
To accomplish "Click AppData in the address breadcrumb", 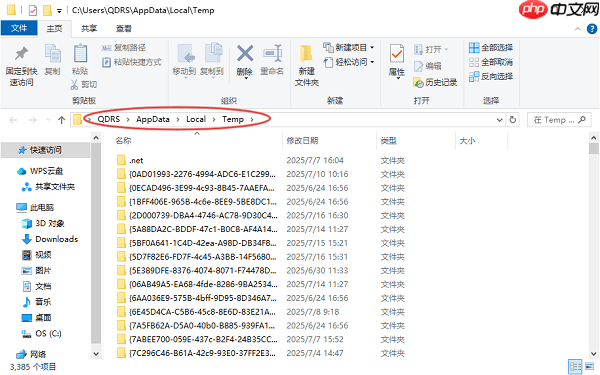I will tap(153, 119).
